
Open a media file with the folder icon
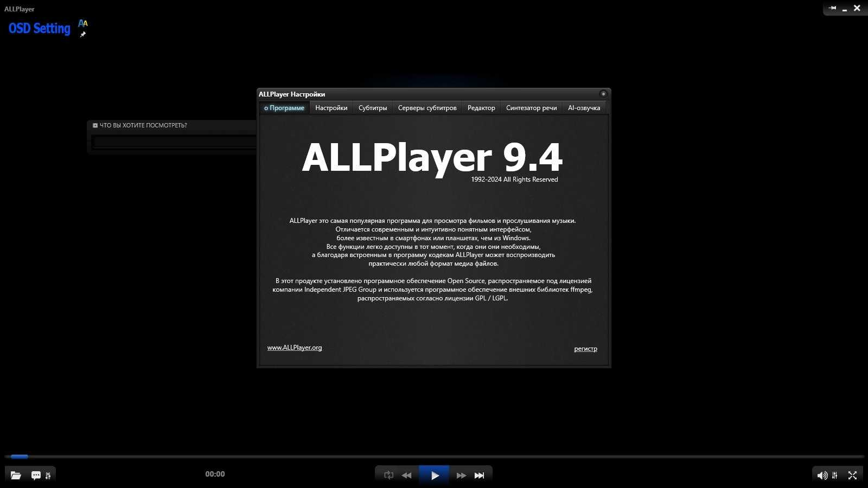point(16,475)
